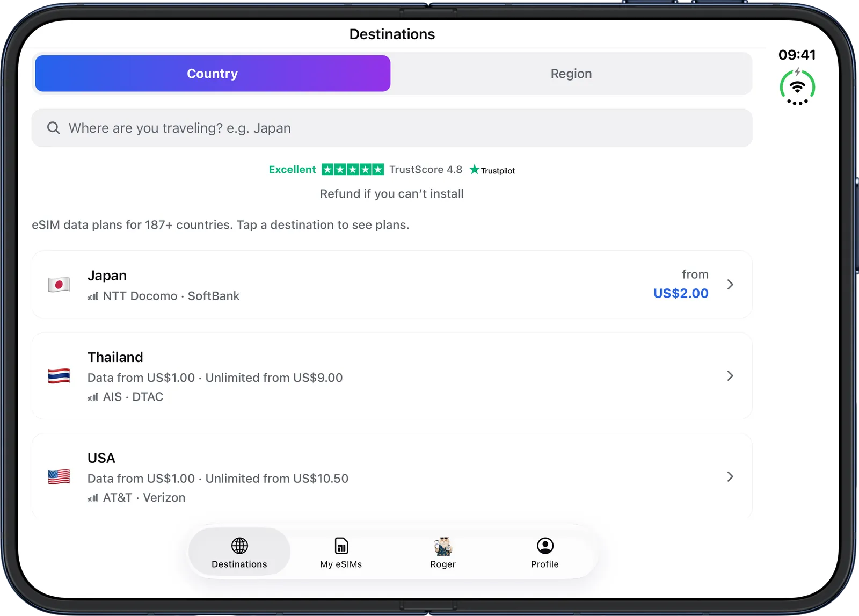Open the Profile tab
859x616 pixels.
pos(545,552)
